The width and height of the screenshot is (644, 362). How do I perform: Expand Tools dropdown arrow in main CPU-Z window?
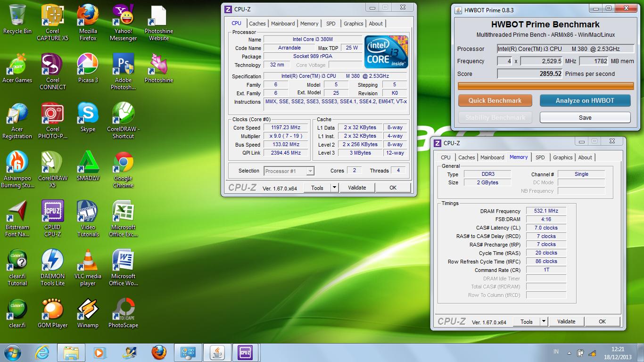[334, 188]
